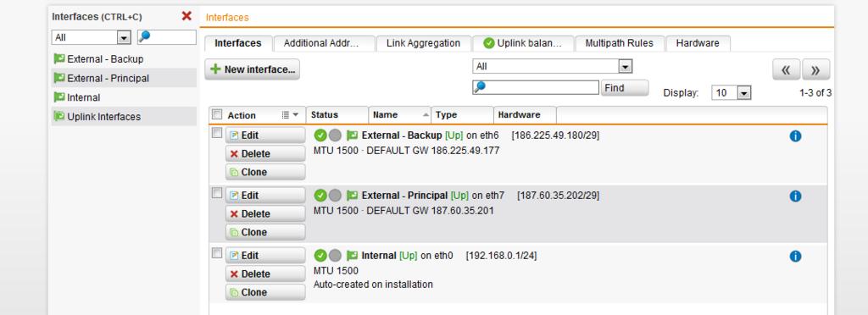The height and width of the screenshot is (315, 868).
Task: Open the Link Aggregation tab
Action: click(x=424, y=43)
